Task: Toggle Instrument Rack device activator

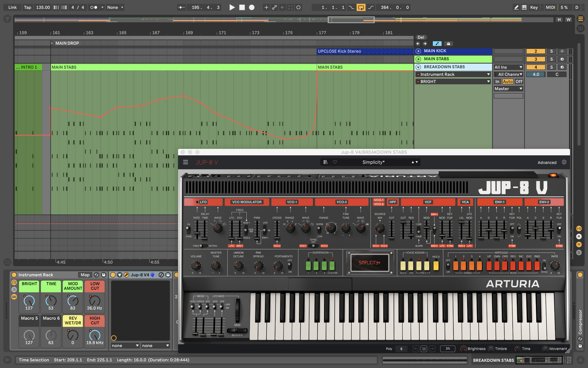Action: point(14,275)
